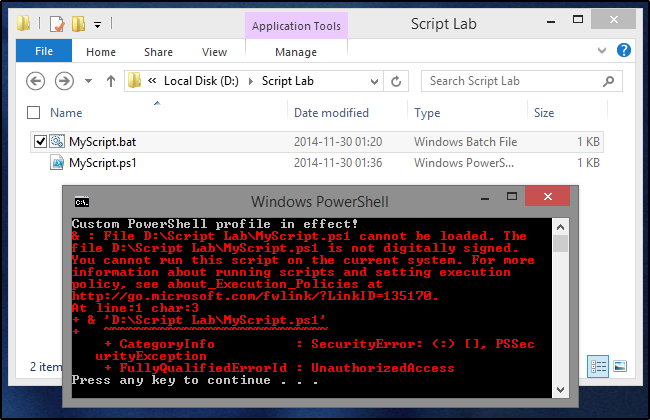Navigate back with the Back arrow
This screenshot has width=650, height=420.
[37, 81]
